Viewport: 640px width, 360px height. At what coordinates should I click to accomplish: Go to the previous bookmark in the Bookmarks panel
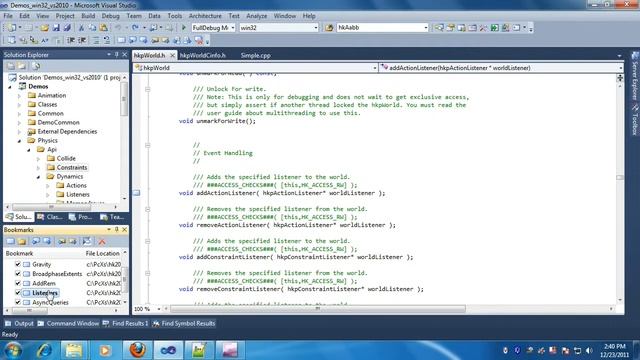pos(36,241)
